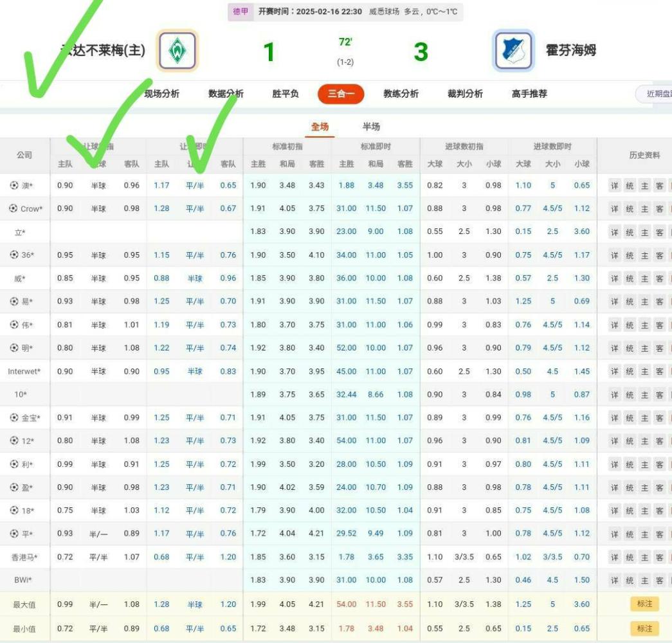Click the 德甲 league tag
672x643 pixels.
click(x=241, y=12)
